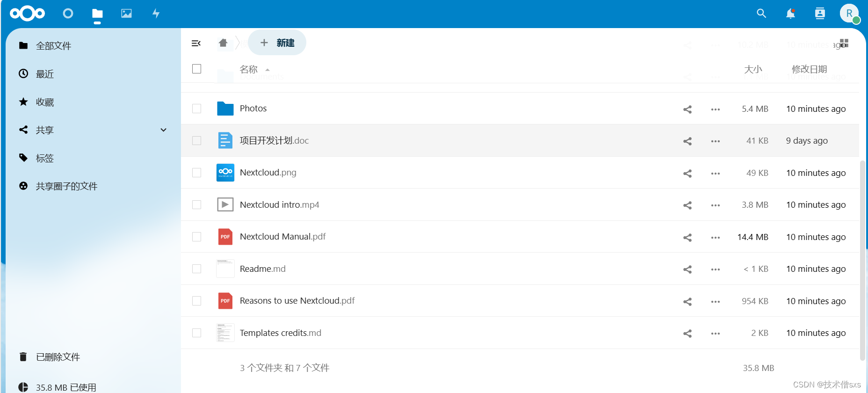Open more actions for Reasons to use Nextcloud.pdf
The image size is (868, 393).
716,301
